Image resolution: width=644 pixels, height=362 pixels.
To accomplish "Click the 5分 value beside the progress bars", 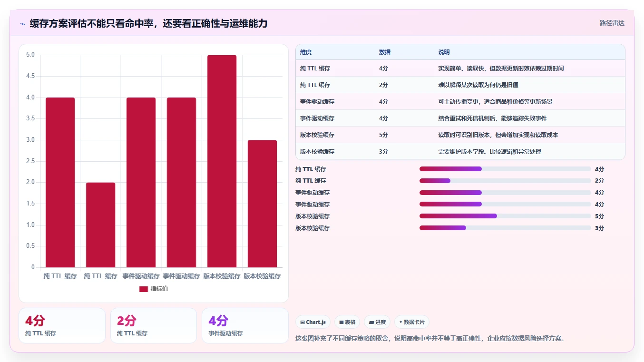I will point(599,216).
